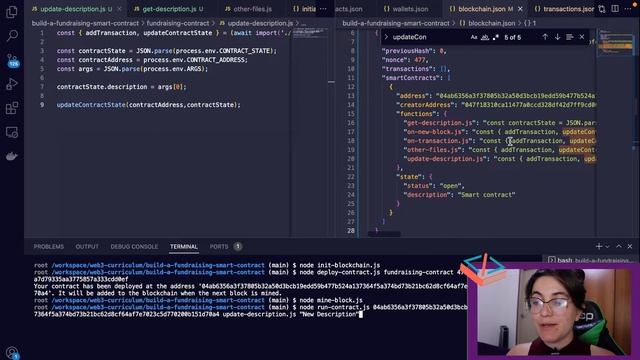This screenshot has height=360, width=640.
Task: Open Source Control view with 126 badge
Action: pyautogui.click(x=12, y=60)
